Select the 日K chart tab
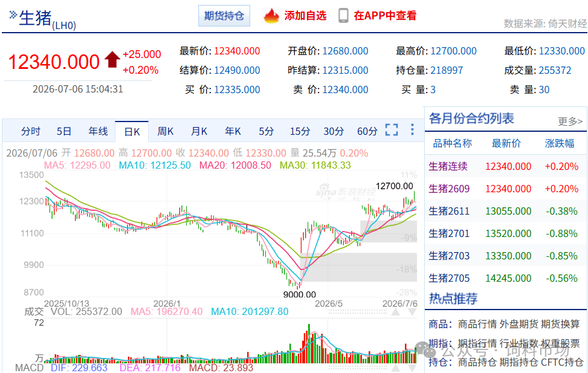588x373 pixels. tap(132, 132)
